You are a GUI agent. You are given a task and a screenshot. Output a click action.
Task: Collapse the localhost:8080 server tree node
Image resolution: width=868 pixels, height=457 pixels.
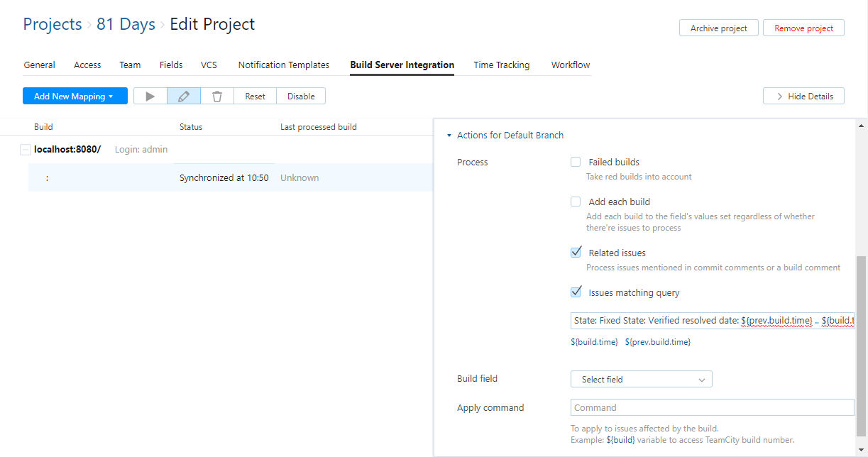(x=26, y=150)
